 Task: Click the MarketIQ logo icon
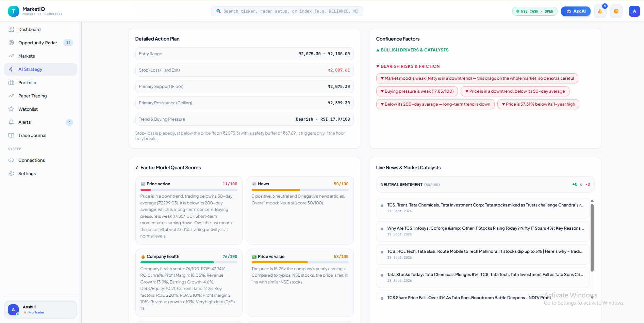click(x=14, y=11)
